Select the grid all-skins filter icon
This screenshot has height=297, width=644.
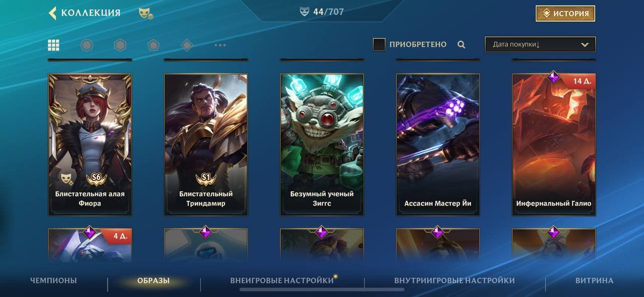coord(54,45)
